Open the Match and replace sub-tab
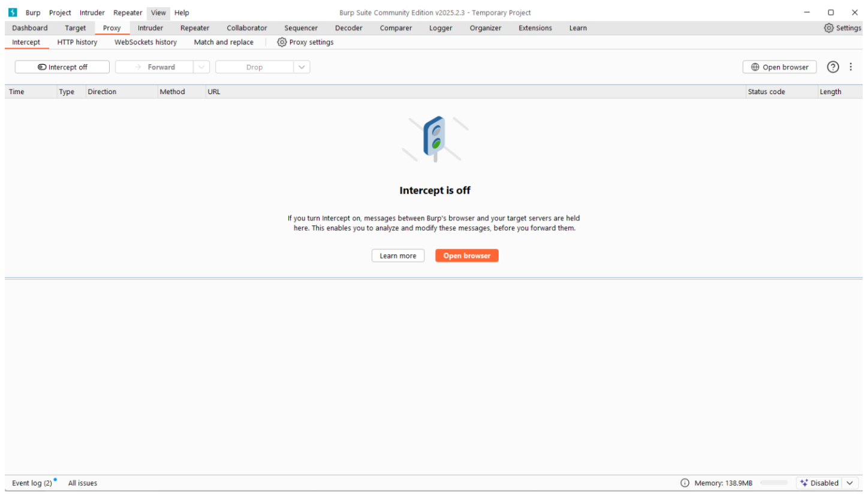868x500 pixels. coord(224,42)
